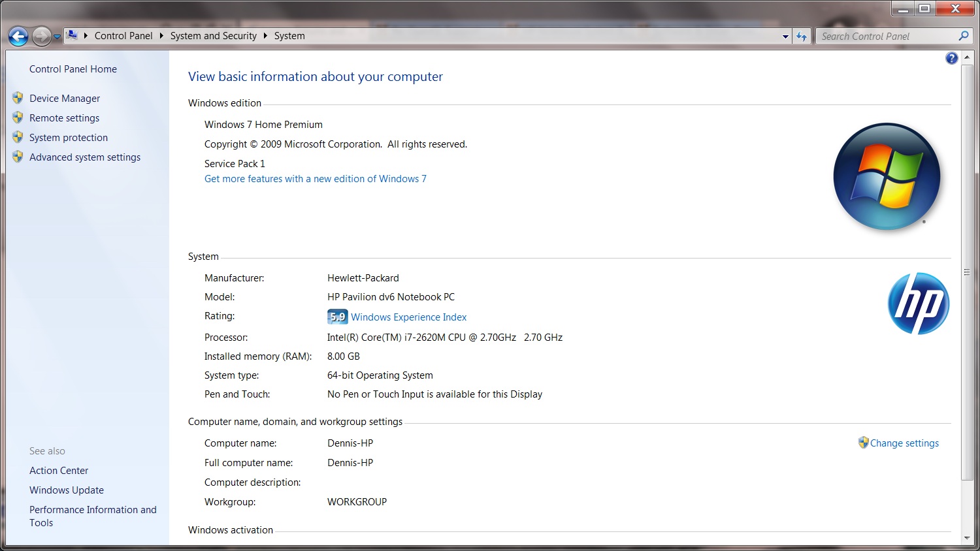980x551 pixels.
Task: Click the WORKGROUP value
Action: click(x=357, y=502)
